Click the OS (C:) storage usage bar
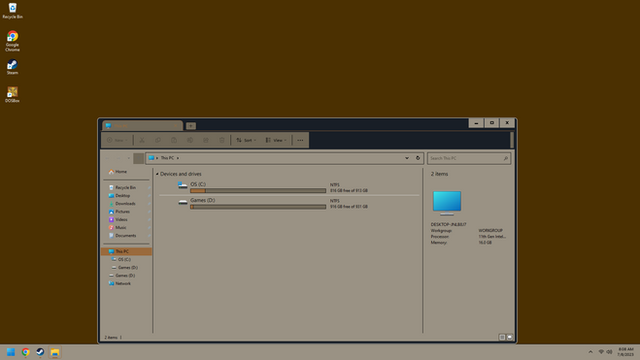 (258, 191)
